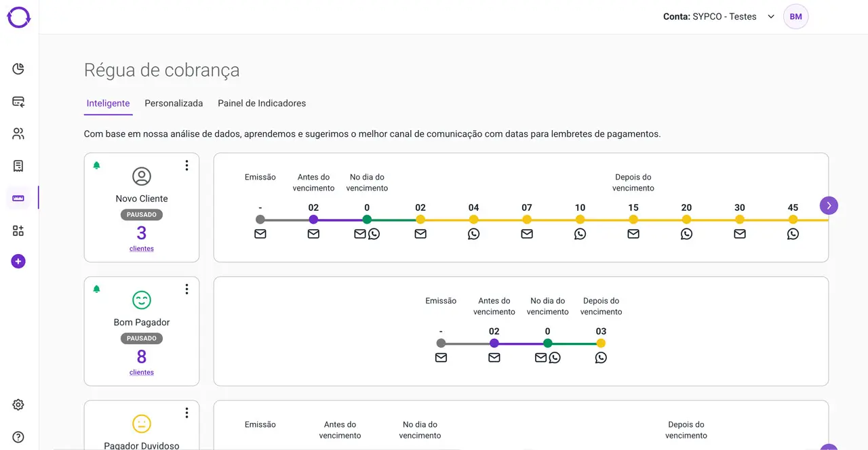Screen dimensions: 868x450
Task: Switch to the Personalizada tab
Action: pos(174,103)
